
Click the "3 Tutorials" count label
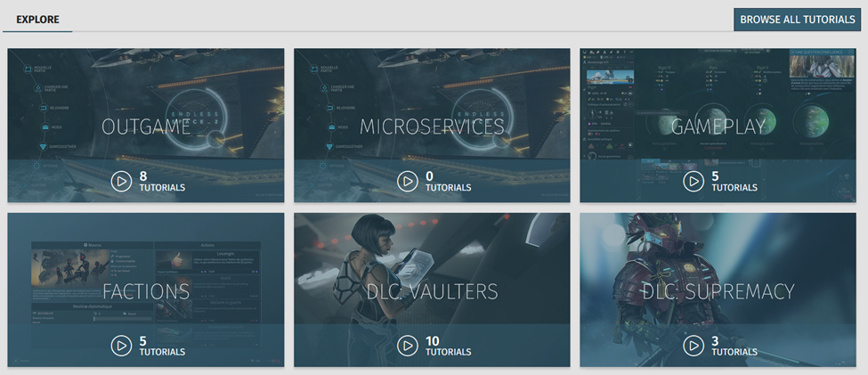pyautogui.click(x=734, y=346)
